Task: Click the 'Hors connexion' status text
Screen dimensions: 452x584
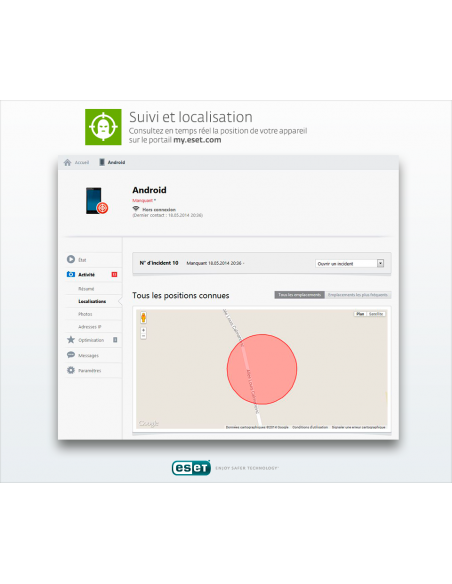Action: pos(159,209)
